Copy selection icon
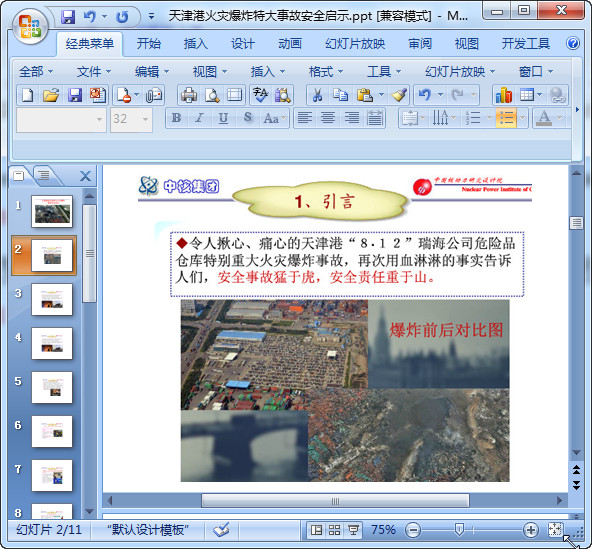592x549 pixels. 341,95
